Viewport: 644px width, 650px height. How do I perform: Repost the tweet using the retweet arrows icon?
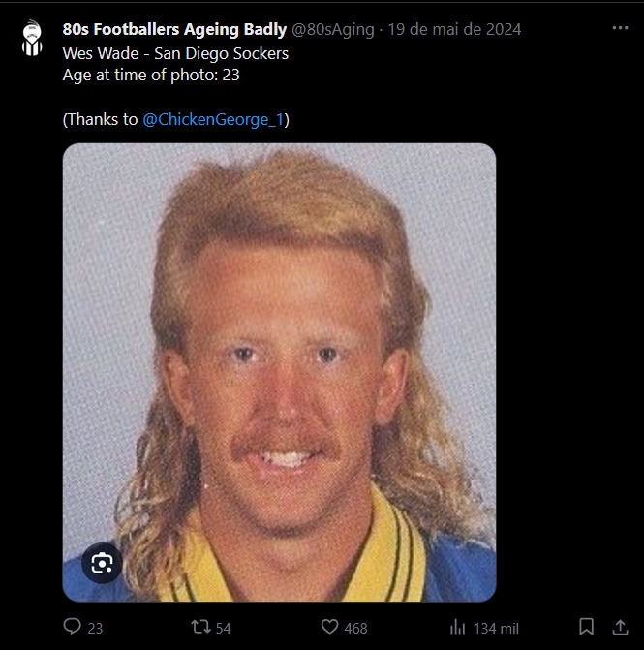(x=200, y=627)
